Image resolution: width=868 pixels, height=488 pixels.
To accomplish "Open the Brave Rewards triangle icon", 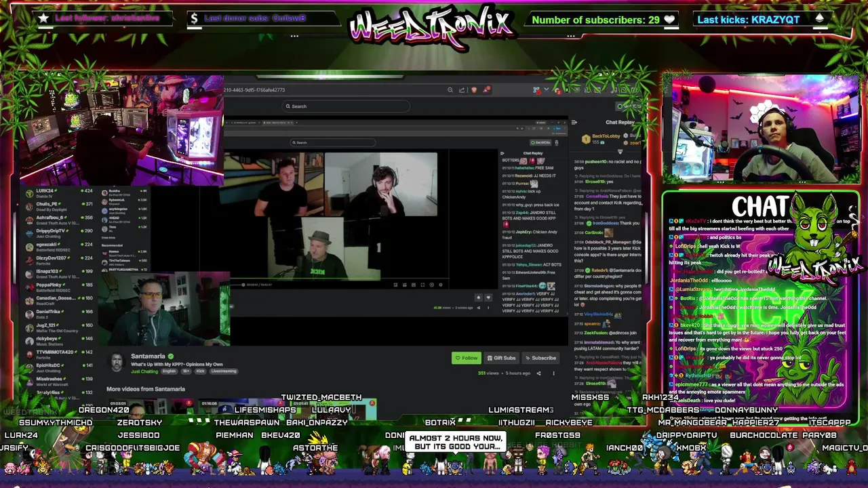I will (x=487, y=90).
